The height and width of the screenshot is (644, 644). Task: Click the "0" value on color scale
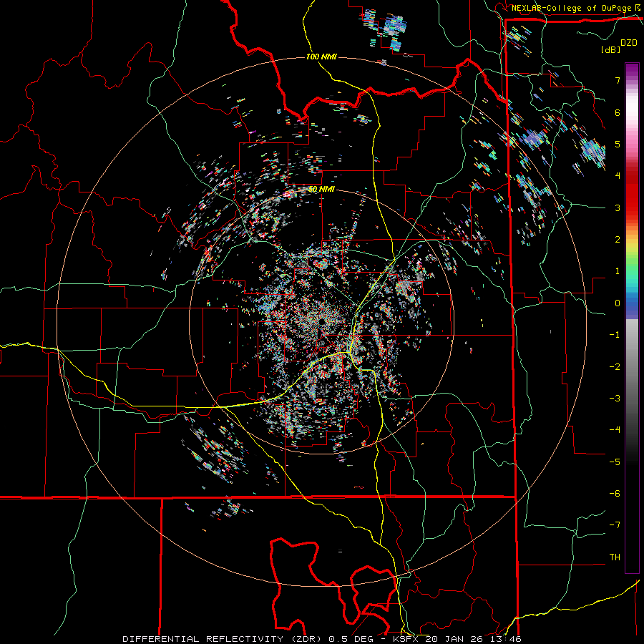[618, 303]
